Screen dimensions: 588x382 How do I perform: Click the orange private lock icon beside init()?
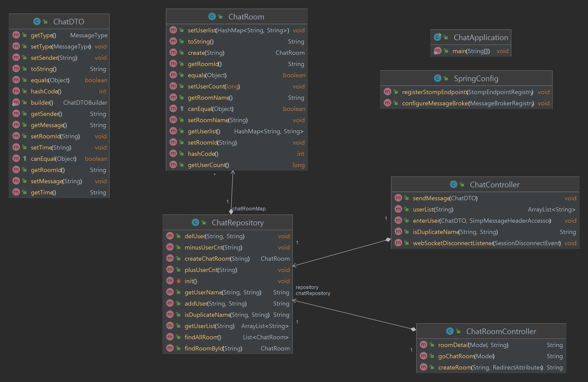(x=178, y=281)
